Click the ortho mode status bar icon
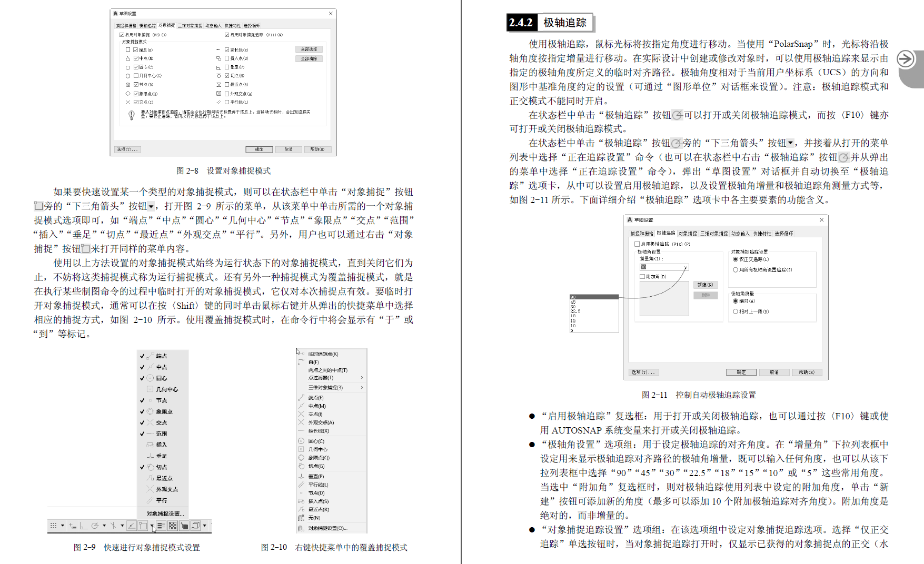924x564 pixels. [84, 526]
